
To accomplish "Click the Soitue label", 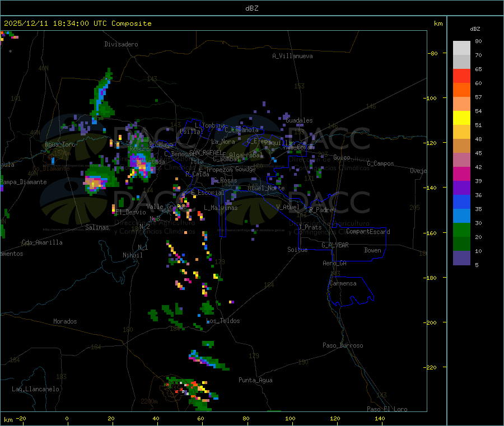I will point(298,250).
